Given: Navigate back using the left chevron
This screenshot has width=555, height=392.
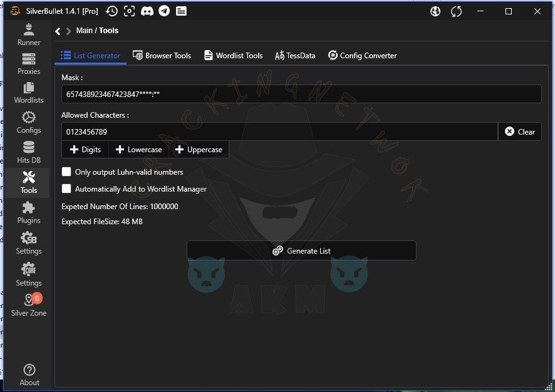Looking at the screenshot, I should point(58,31).
